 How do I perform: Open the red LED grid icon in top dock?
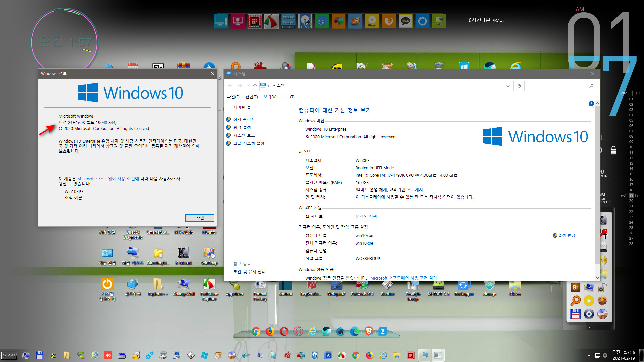[x=255, y=21]
